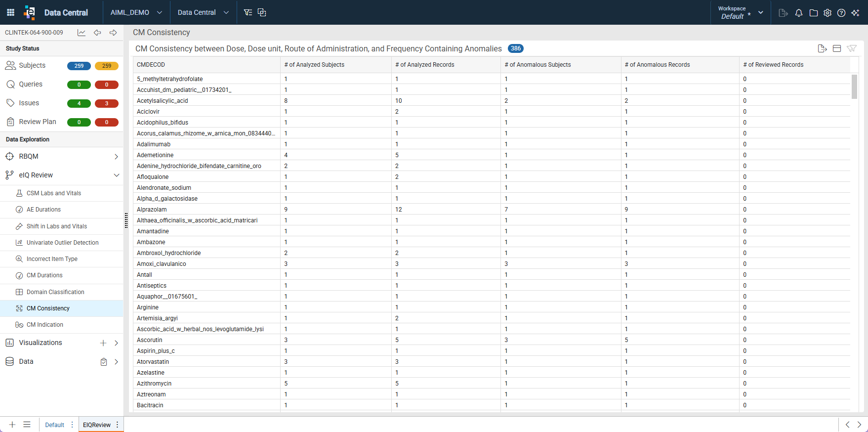The width and height of the screenshot is (868, 432).
Task: Sort by # of Anomalous Records header
Action: pyautogui.click(x=680, y=65)
